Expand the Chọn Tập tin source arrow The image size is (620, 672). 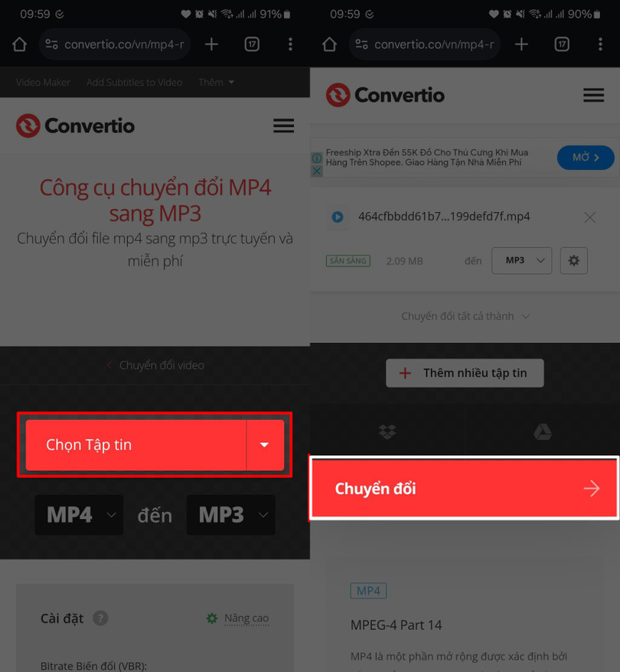coord(265,445)
